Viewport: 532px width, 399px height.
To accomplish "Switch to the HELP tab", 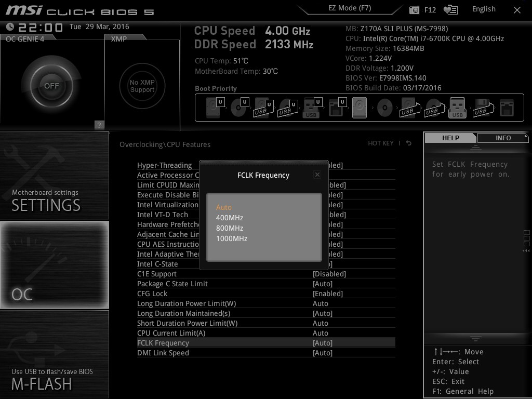I will point(450,138).
